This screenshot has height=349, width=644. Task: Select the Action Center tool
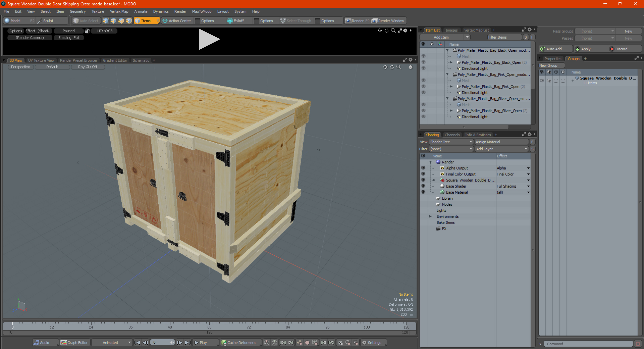tap(176, 21)
